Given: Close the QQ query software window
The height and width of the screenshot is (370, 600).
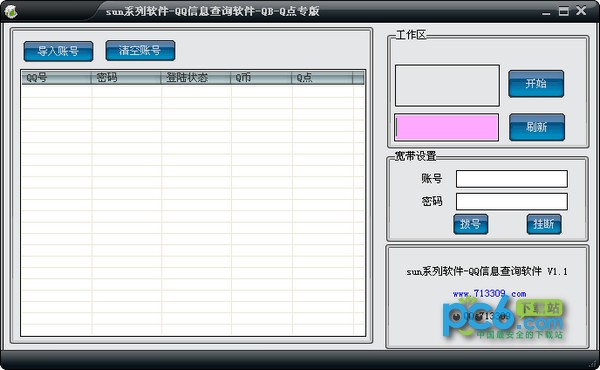Looking at the screenshot, I should [x=581, y=10].
